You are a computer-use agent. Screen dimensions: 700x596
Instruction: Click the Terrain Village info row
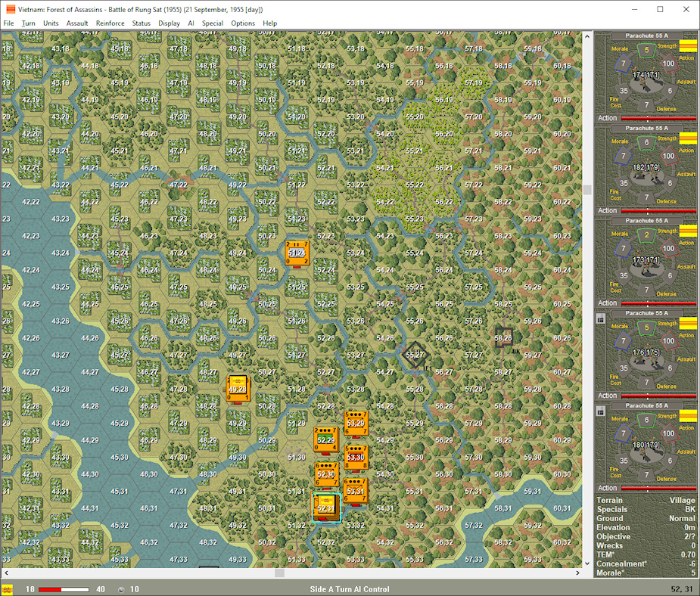click(646, 500)
